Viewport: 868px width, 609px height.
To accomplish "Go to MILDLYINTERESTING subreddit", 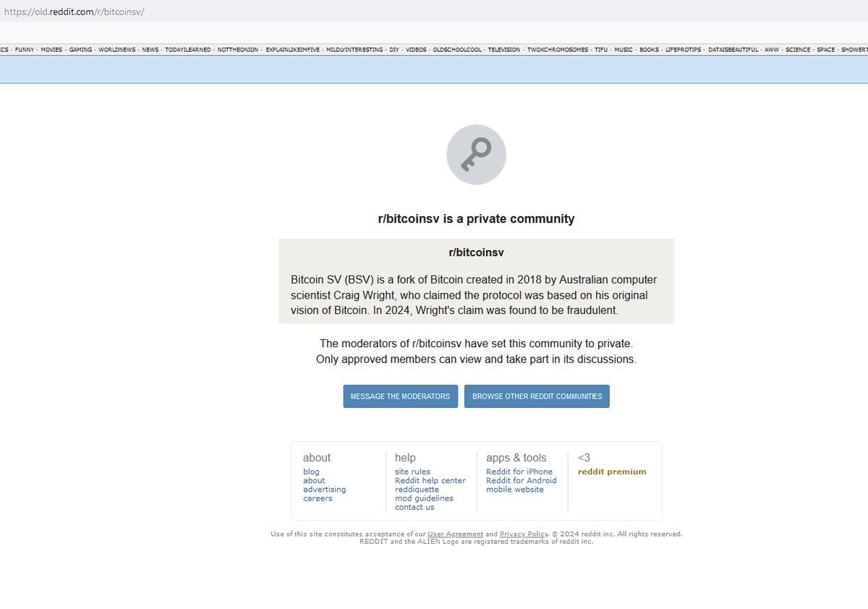I will (354, 50).
